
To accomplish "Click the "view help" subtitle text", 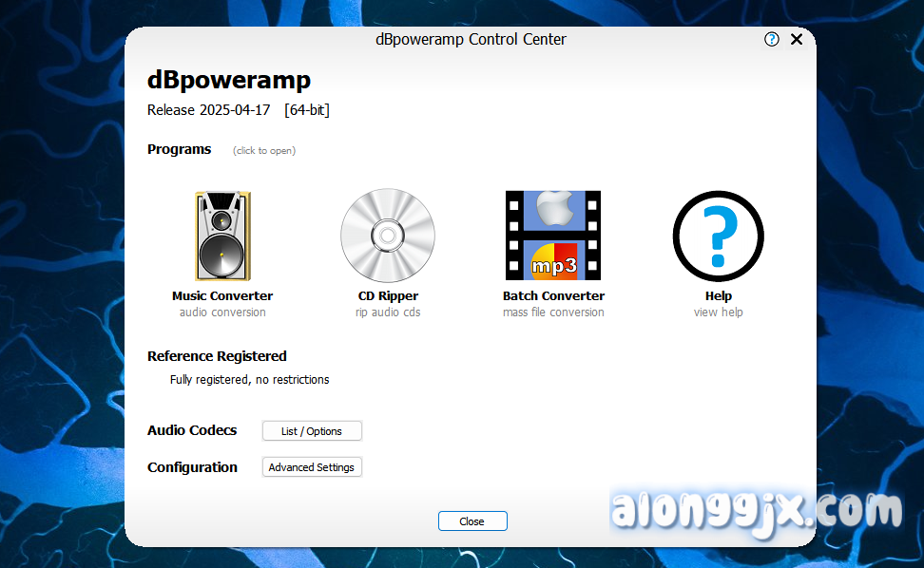I will (718, 312).
